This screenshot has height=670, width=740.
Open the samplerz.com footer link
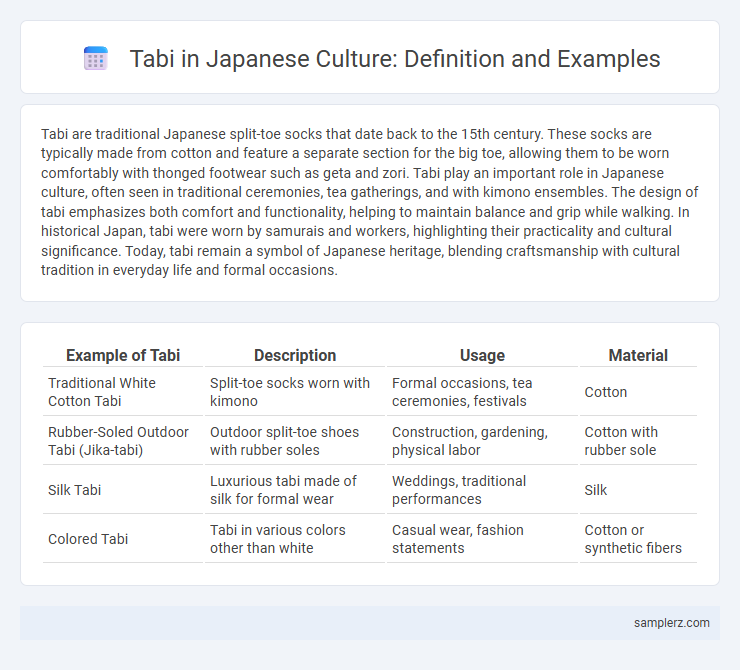tap(672, 623)
